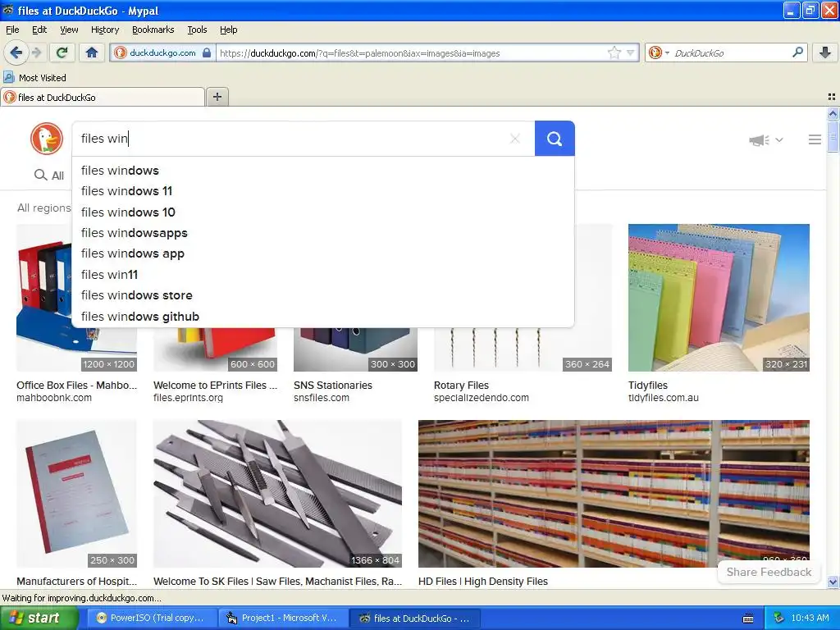Click the on-screen keyboard tray icon
Viewport: 840px width, 630px height.
tap(748, 619)
